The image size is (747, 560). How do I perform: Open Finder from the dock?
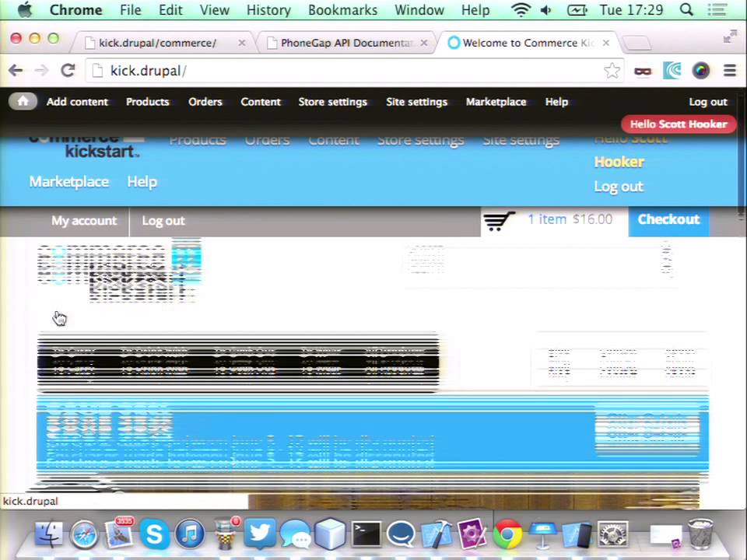pyautogui.click(x=48, y=534)
